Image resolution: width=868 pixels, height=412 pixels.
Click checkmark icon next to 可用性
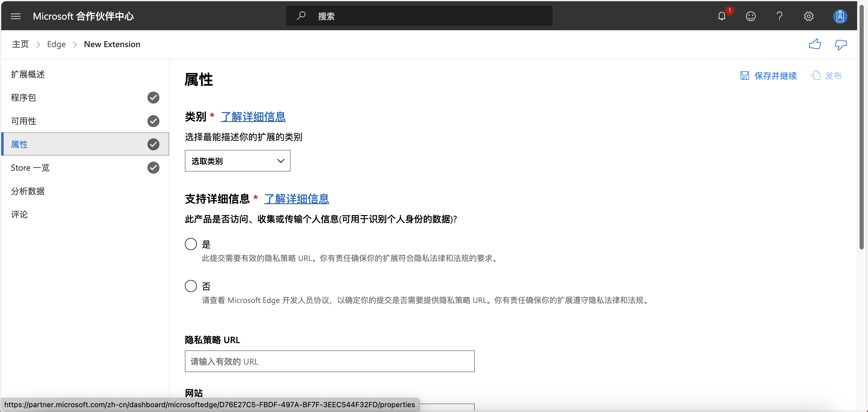pos(153,121)
